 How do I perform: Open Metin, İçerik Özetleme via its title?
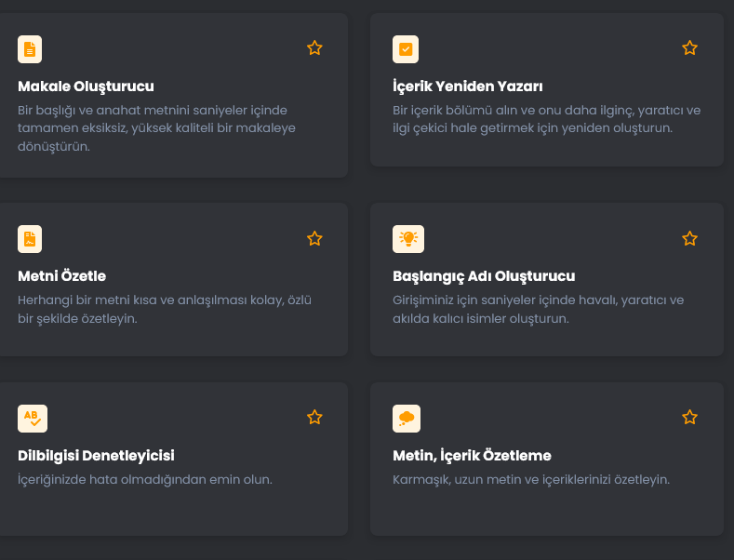click(x=472, y=456)
